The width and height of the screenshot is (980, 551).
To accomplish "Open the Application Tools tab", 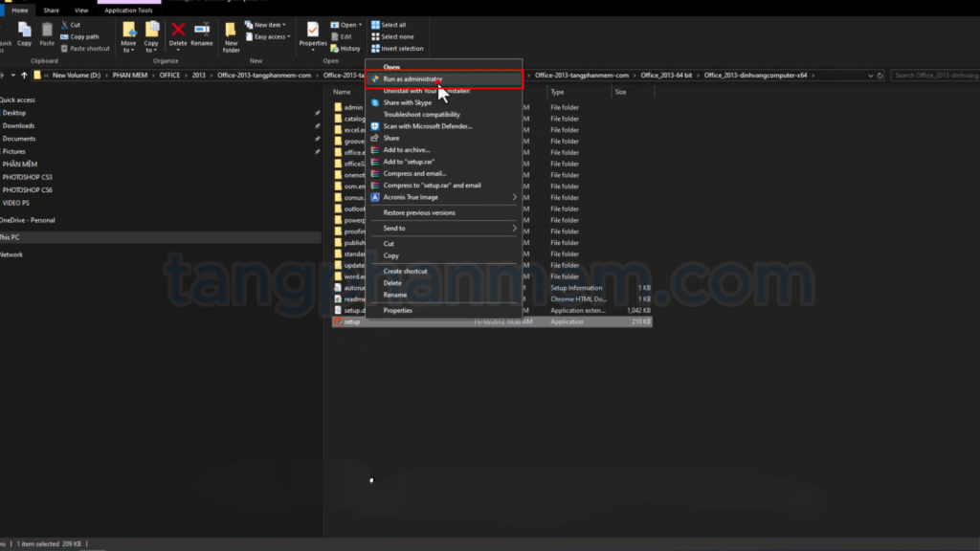I will (129, 11).
